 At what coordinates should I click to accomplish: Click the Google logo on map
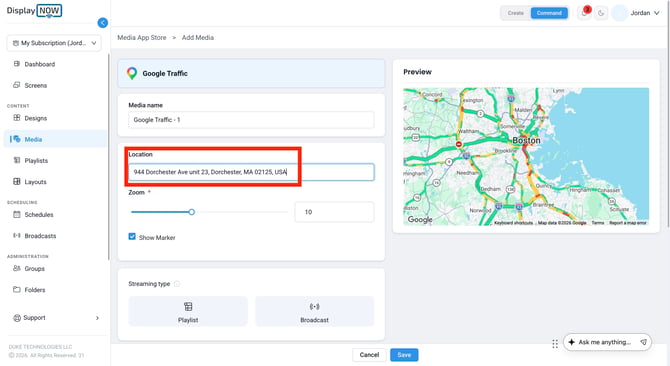coord(420,220)
